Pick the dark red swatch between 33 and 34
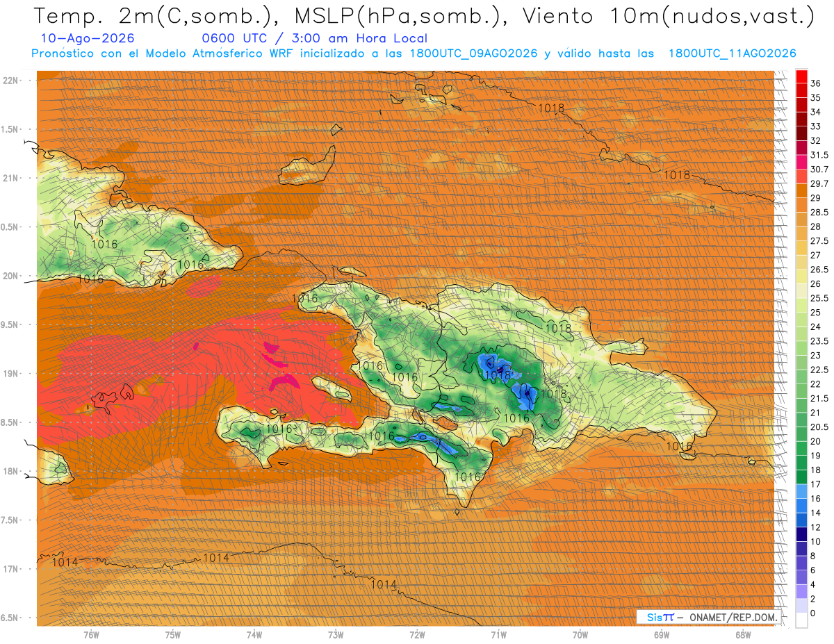 pyautogui.click(x=801, y=119)
